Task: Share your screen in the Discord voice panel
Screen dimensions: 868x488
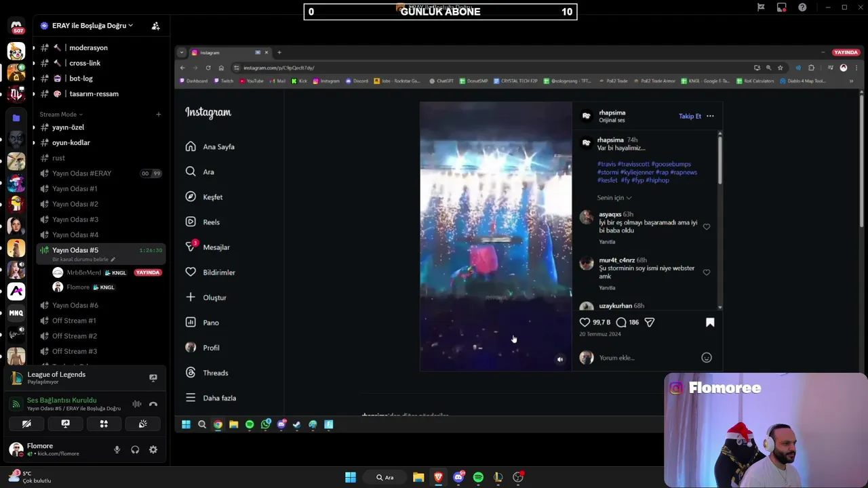Action: (x=65, y=424)
